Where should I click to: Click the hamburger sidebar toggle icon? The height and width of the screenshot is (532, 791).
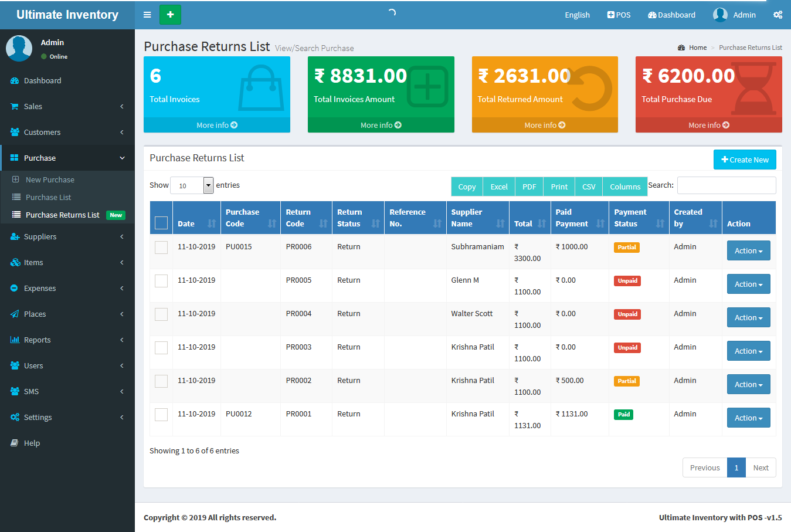point(147,15)
